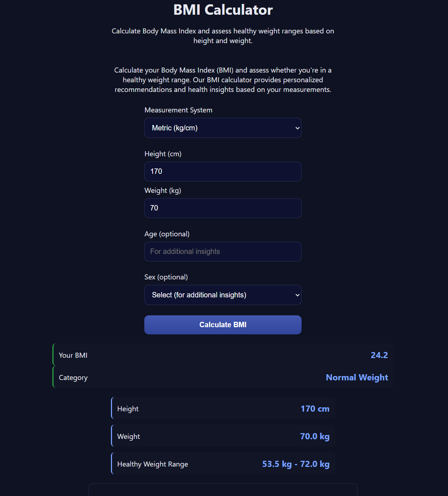Screen dimensions: 448x496
Task: Click the 'Age (optional)' field label
Action: [x=167, y=234]
